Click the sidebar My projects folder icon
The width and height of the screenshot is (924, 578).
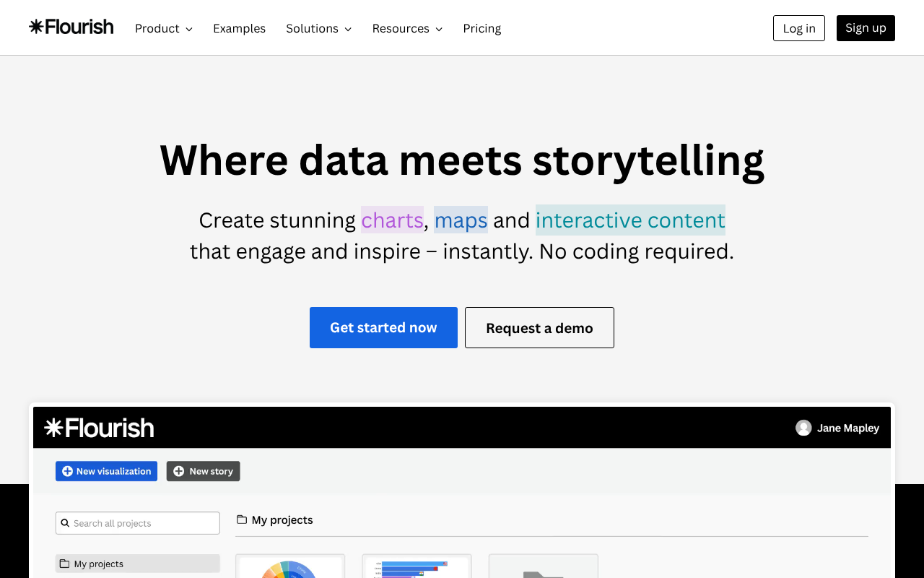(x=65, y=564)
